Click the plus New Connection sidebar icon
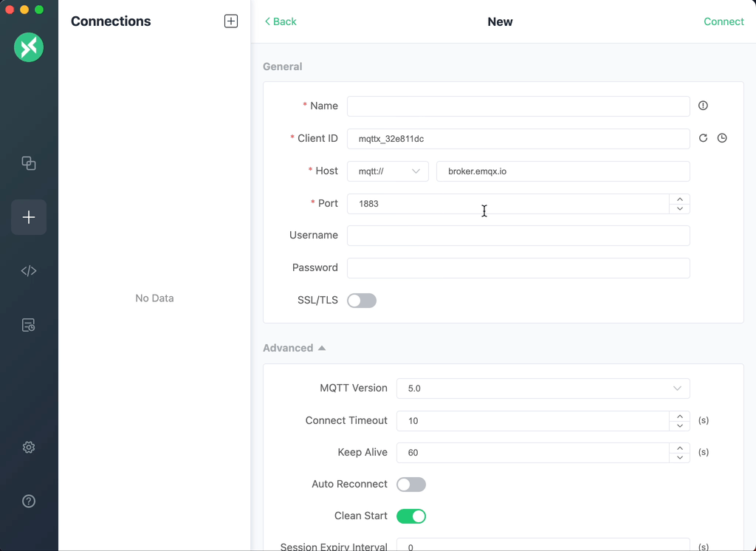Screen dimensions: 756x551 29,217
